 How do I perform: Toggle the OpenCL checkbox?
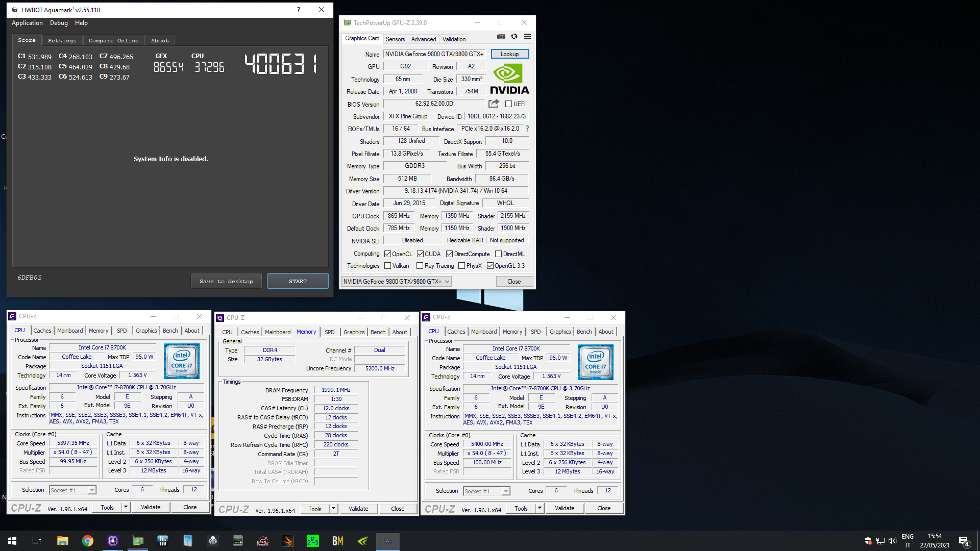(388, 254)
